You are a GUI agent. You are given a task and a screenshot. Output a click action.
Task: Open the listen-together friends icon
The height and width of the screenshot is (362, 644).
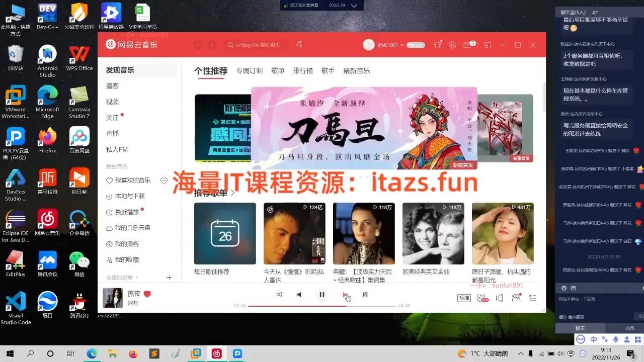tap(516, 298)
